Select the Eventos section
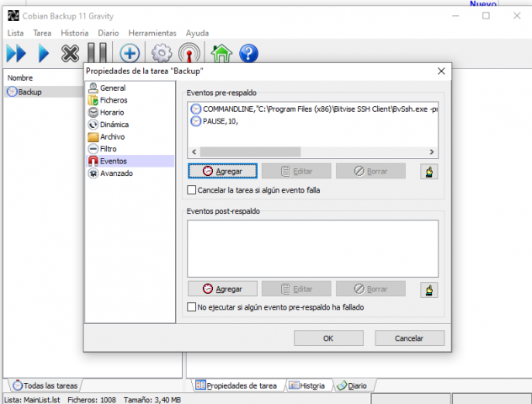This screenshot has height=404, width=532. [130, 161]
